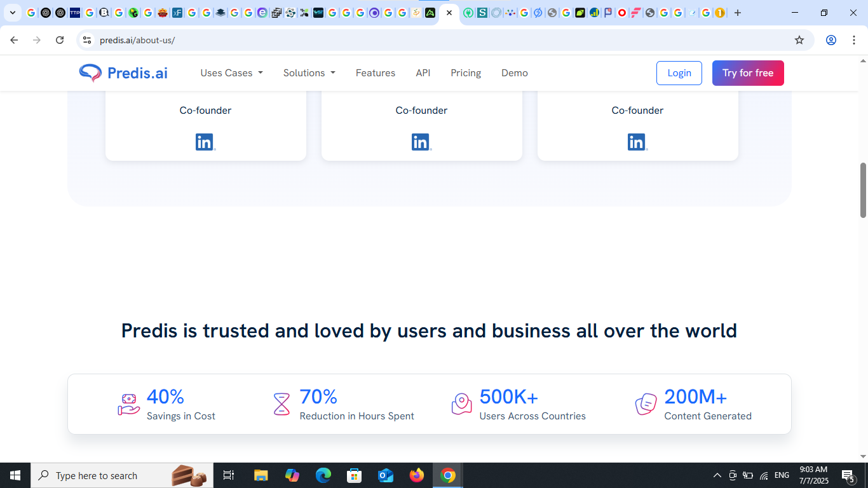The width and height of the screenshot is (868, 488).
Task: Open the Wi-Fi network tray icon
Action: coord(764,475)
